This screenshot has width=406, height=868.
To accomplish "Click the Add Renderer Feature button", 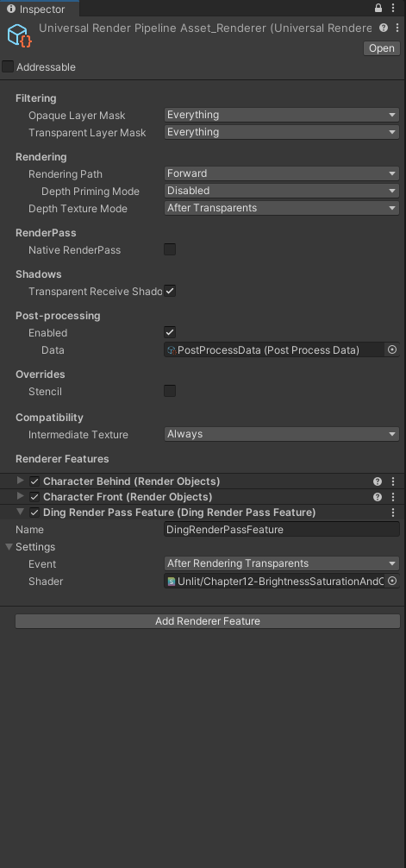I will pyautogui.click(x=208, y=621).
